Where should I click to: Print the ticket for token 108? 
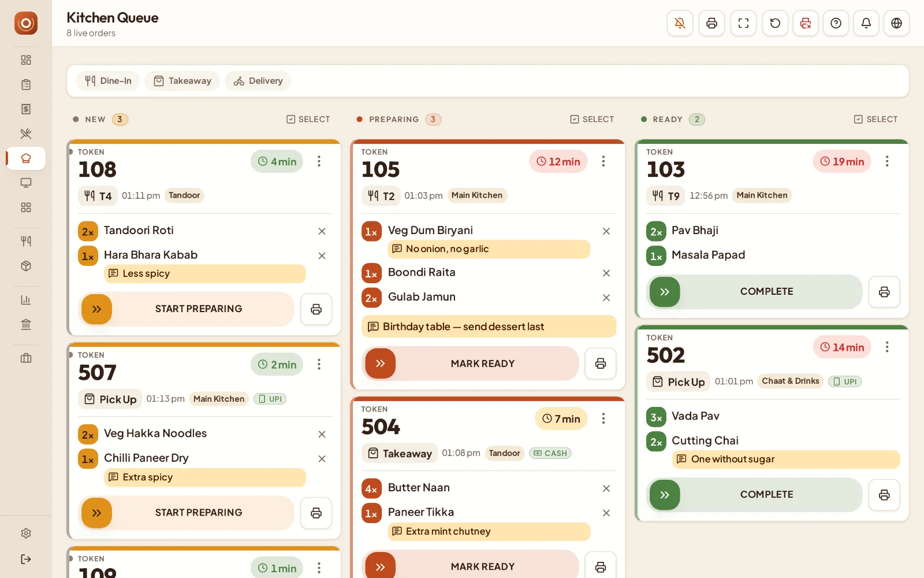pyautogui.click(x=316, y=309)
